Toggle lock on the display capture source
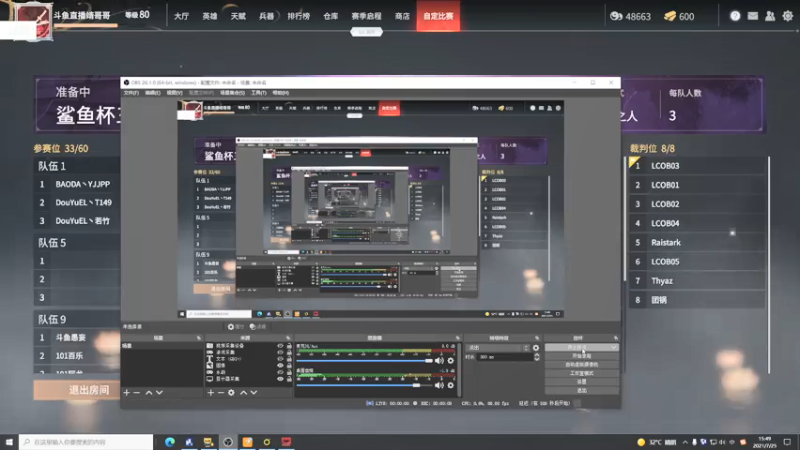The height and width of the screenshot is (450, 800). [x=289, y=379]
